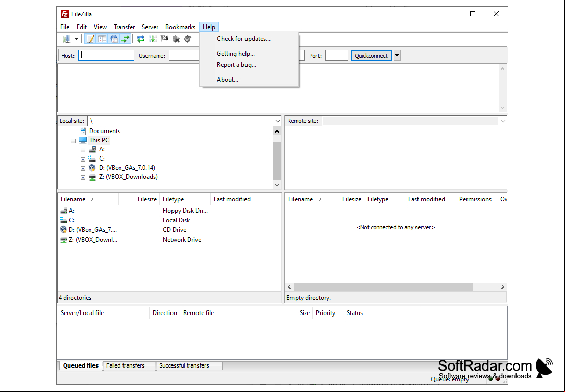Toggle transfer queue display icon

point(126,39)
